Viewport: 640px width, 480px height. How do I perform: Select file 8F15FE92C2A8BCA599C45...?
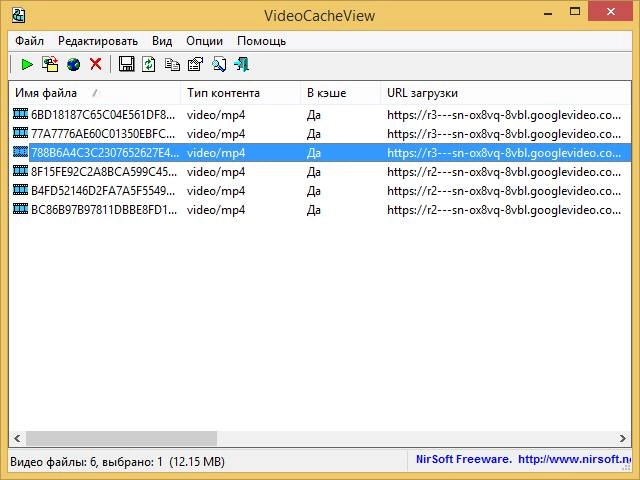coord(104,172)
